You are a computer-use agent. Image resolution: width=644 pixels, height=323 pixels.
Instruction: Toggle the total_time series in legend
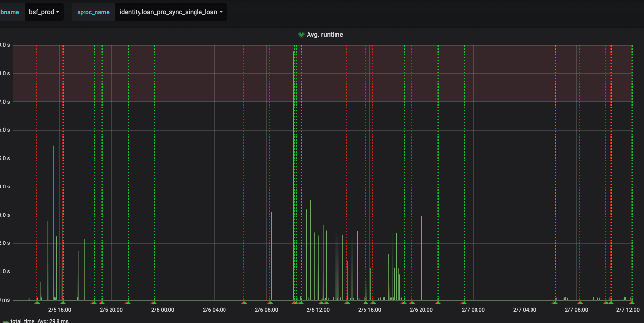click(x=22, y=321)
